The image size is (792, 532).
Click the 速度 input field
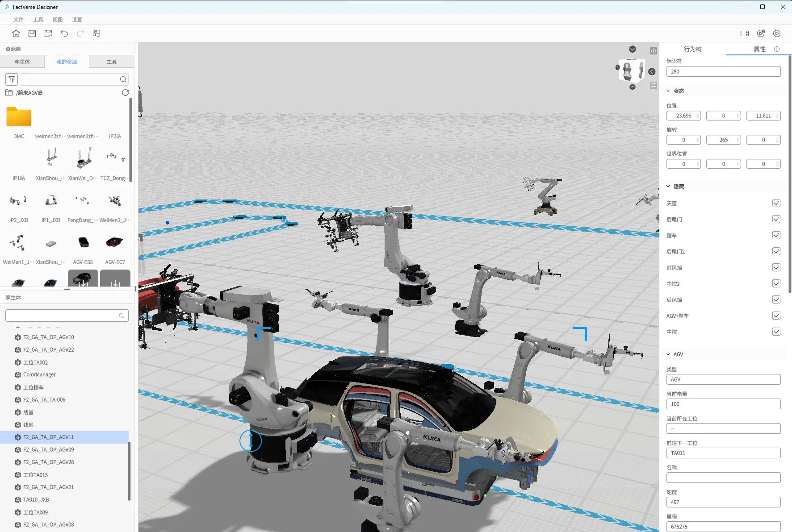(723, 502)
